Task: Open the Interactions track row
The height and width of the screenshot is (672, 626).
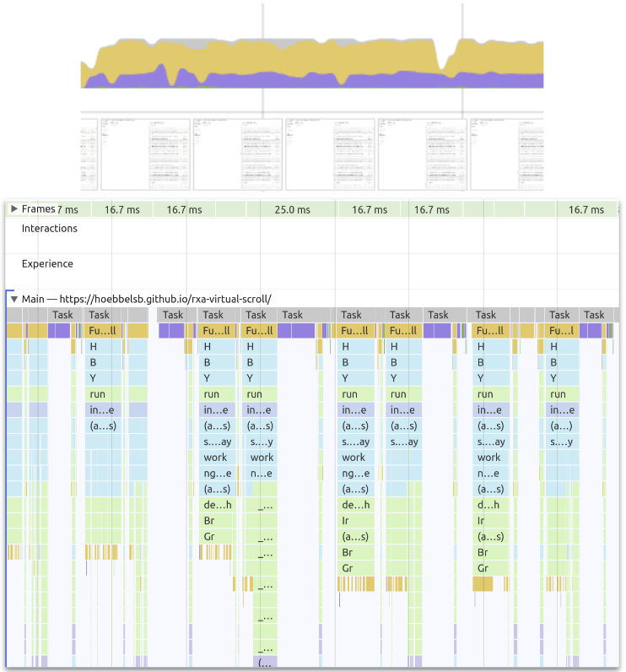Action: 50,229
